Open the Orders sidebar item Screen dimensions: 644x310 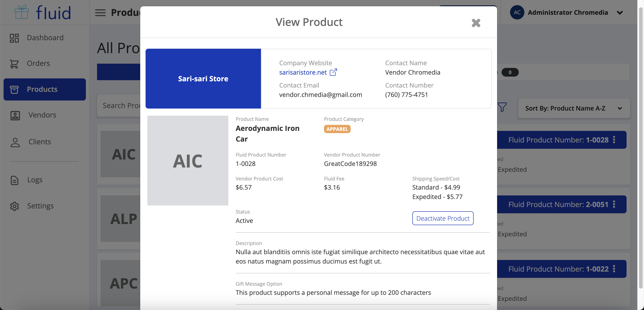click(x=38, y=63)
